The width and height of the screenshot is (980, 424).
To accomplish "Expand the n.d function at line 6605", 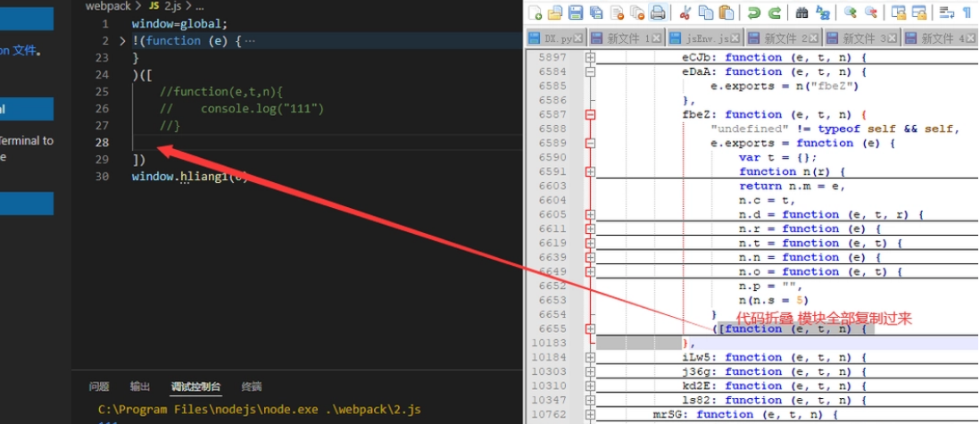I will (x=591, y=214).
